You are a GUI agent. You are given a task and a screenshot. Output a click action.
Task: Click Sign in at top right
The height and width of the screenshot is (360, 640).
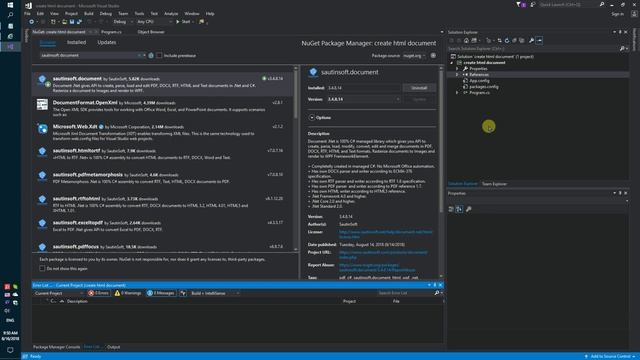[x=618, y=14]
